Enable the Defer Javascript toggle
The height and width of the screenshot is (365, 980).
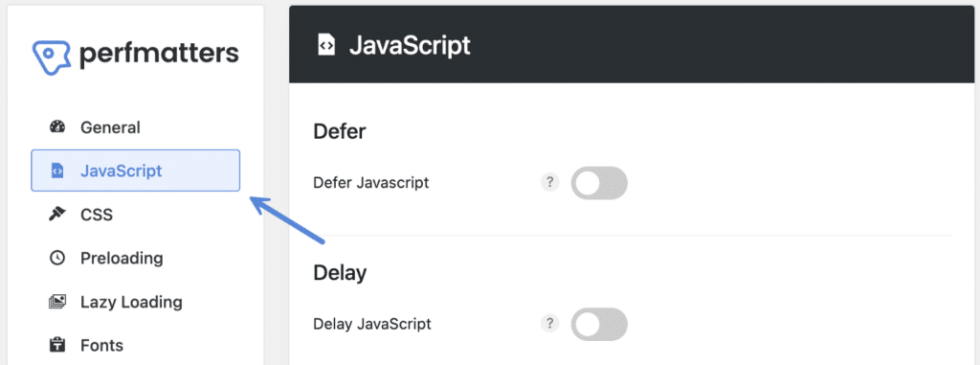(599, 183)
